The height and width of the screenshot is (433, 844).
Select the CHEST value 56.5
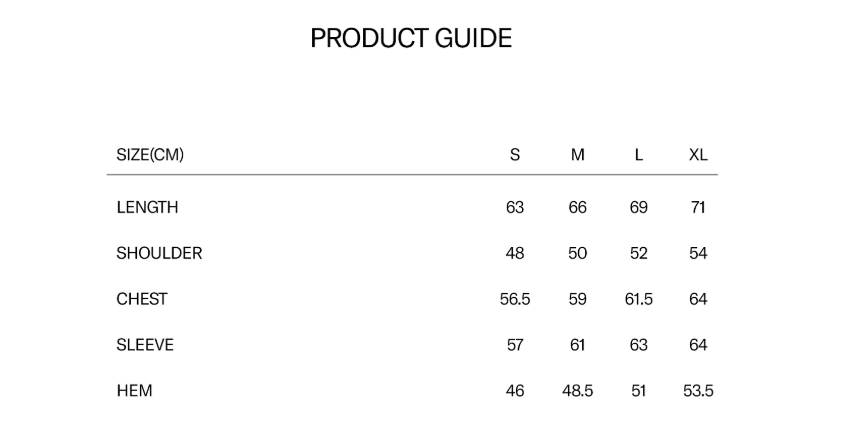coord(515,299)
